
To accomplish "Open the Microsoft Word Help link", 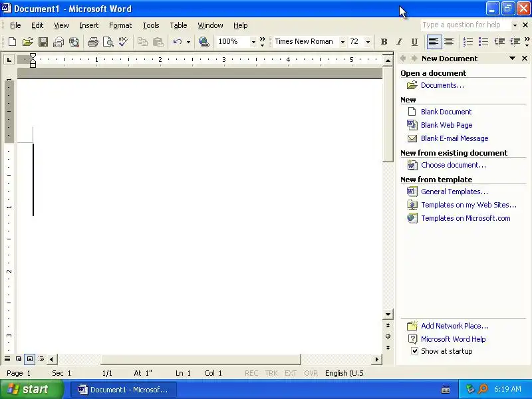I will pos(454,339).
